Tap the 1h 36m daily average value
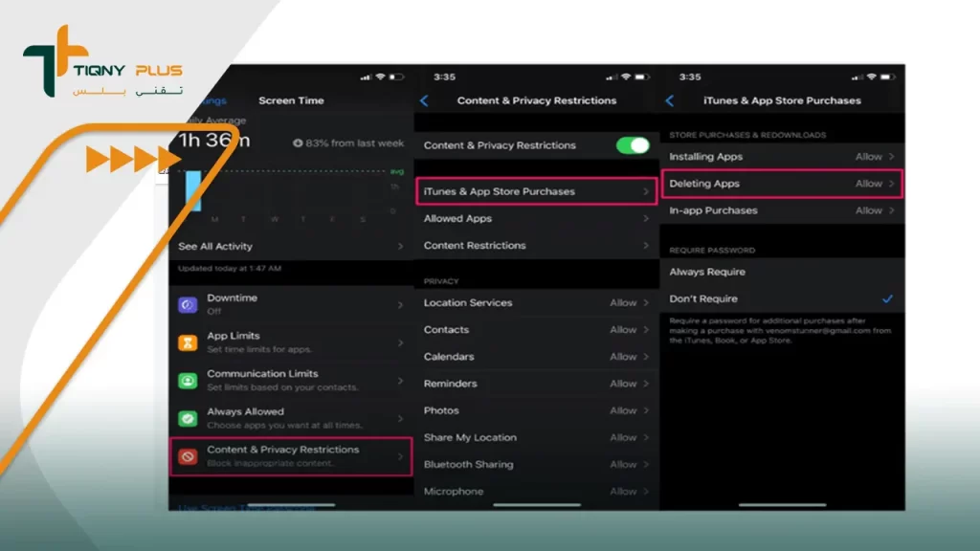The image size is (980, 551). [214, 140]
